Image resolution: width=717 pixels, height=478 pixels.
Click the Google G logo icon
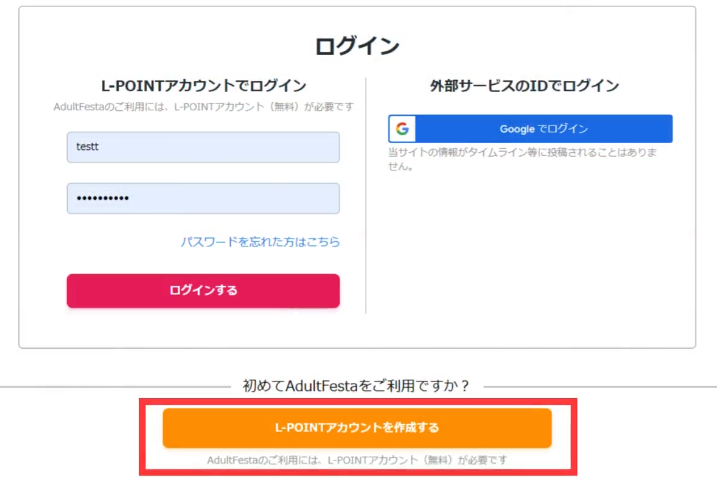pyautogui.click(x=402, y=129)
